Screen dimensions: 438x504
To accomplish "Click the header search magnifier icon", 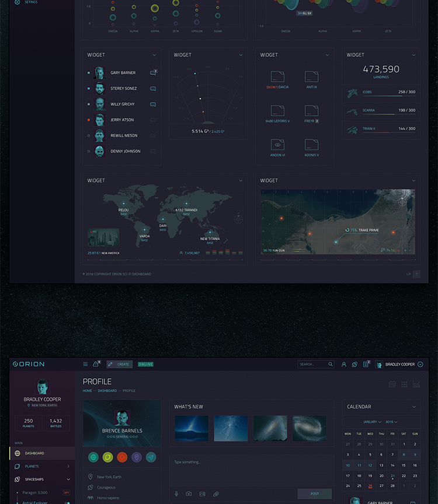I will pyautogui.click(x=331, y=364).
